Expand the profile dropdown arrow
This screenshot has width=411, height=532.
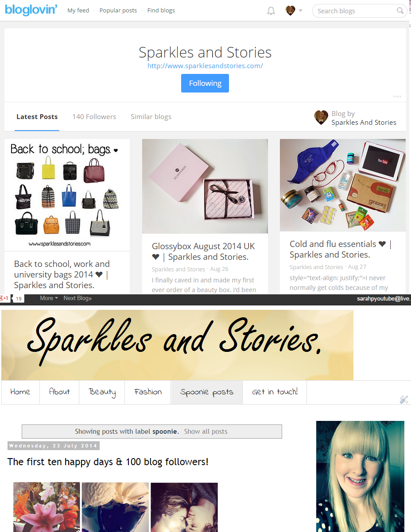(301, 11)
